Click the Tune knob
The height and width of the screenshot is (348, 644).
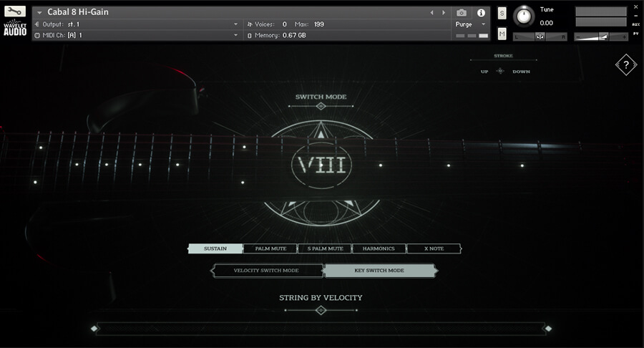(x=524, y=16)
